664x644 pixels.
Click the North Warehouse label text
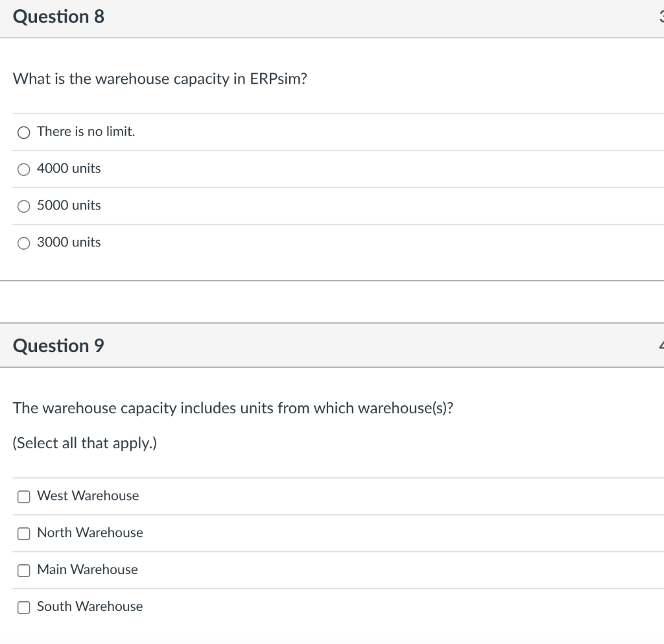click(x=89, y=532)
